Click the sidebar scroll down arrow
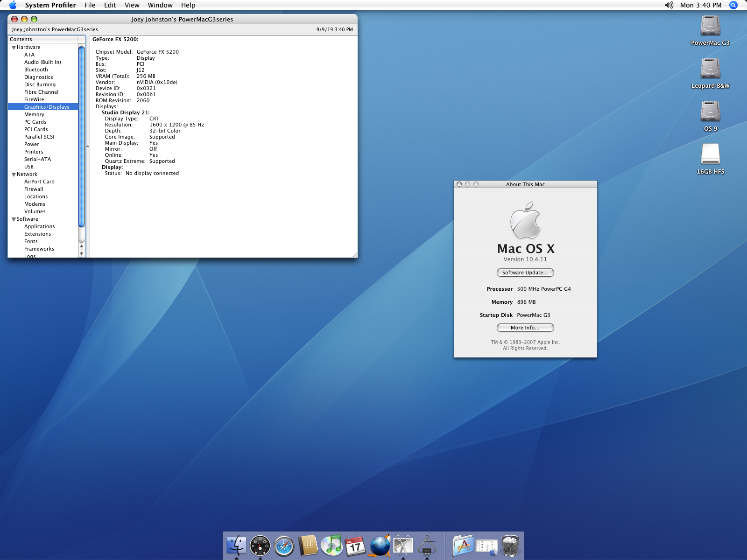The width and height of the screenshot is (747, 560). [x=82, y=254]
